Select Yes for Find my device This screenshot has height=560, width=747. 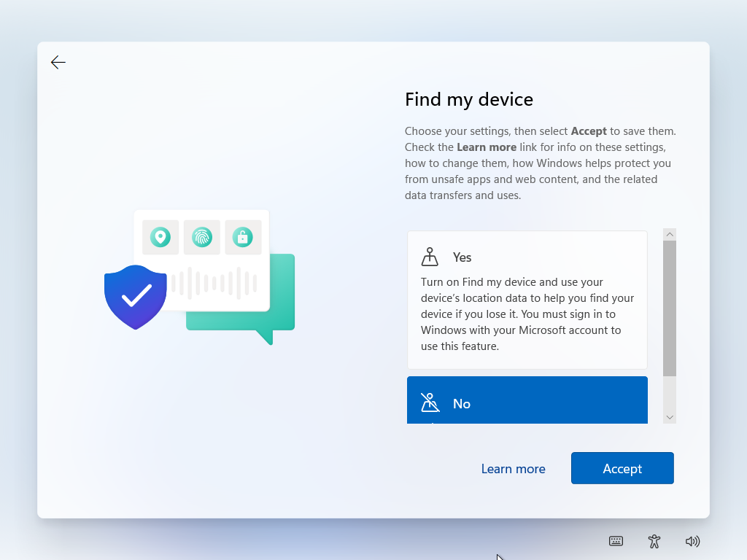click(527, 300)
